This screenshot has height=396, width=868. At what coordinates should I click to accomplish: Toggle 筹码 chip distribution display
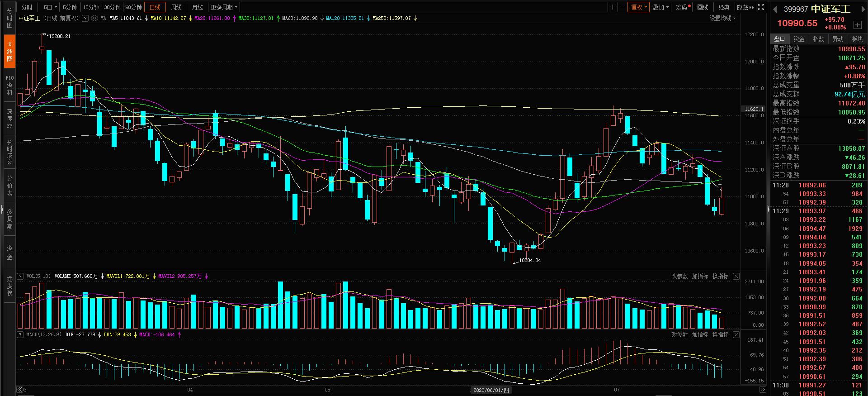683,7
